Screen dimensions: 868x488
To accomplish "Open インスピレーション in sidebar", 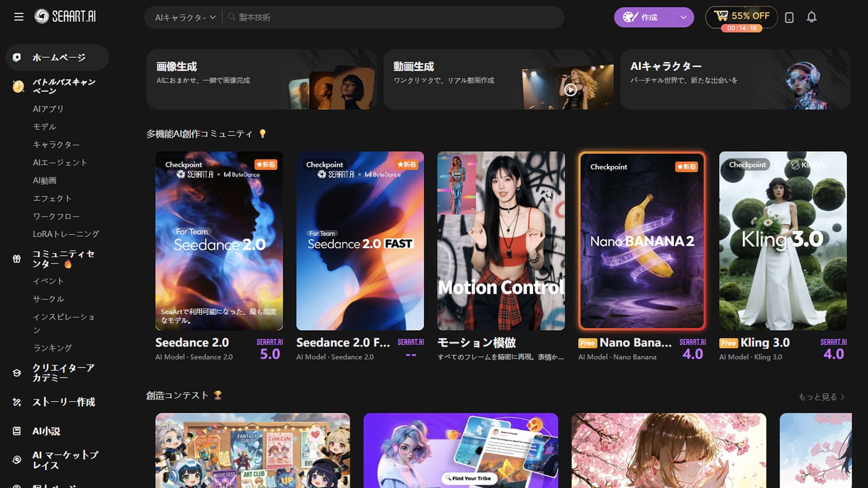I will pos(63,323).
